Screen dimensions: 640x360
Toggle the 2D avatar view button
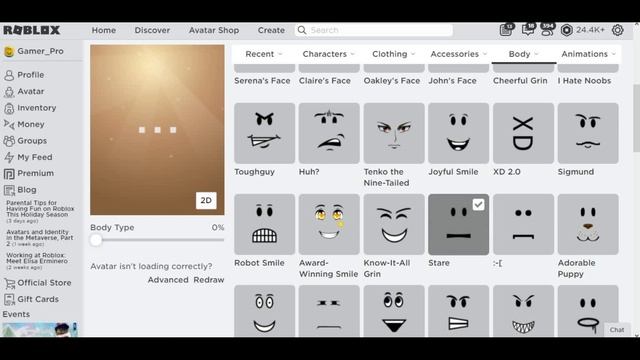click(x=206, y=200)
